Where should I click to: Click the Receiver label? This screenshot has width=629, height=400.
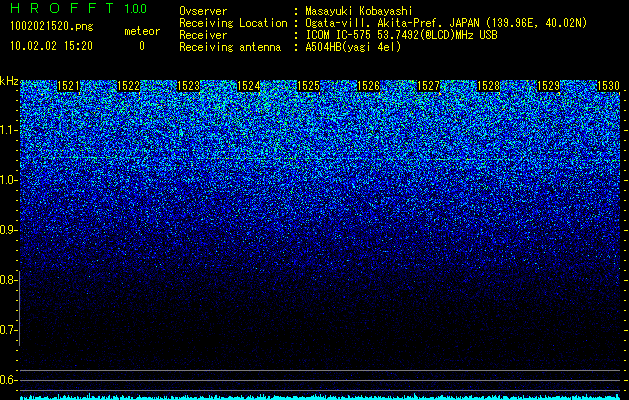coord(203,35)
